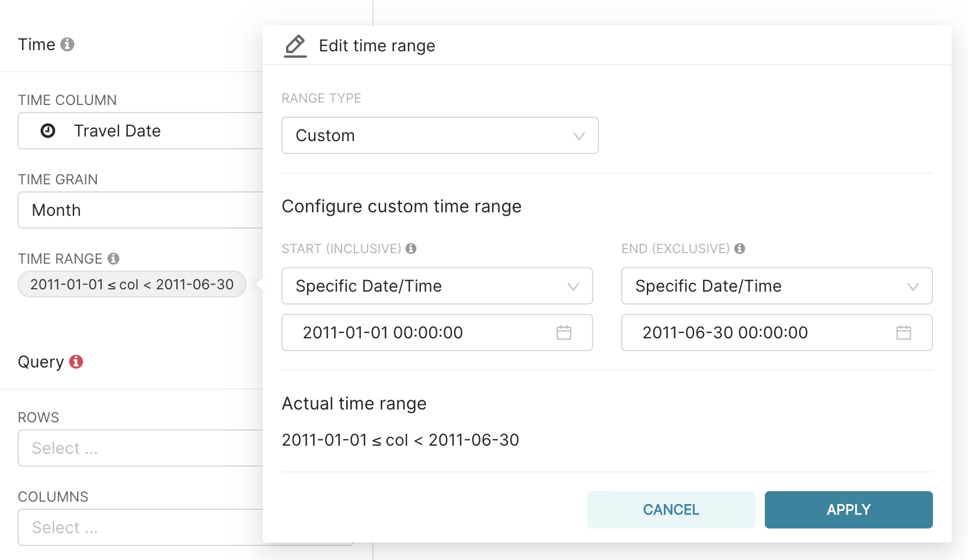Viewport: 968px width, 560px height.
Task: Click the info icon beside END (EXCLUSIVE)
Action: tap(740, 249)
